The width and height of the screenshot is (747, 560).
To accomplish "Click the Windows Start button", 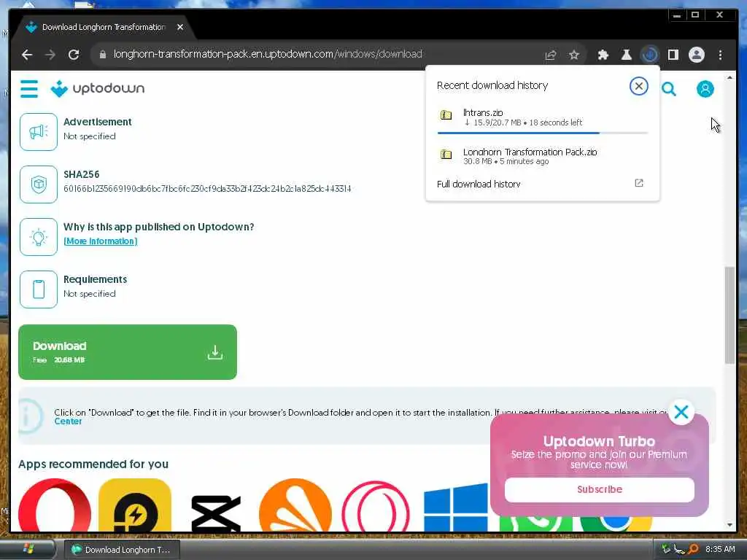I will point(28,550).
